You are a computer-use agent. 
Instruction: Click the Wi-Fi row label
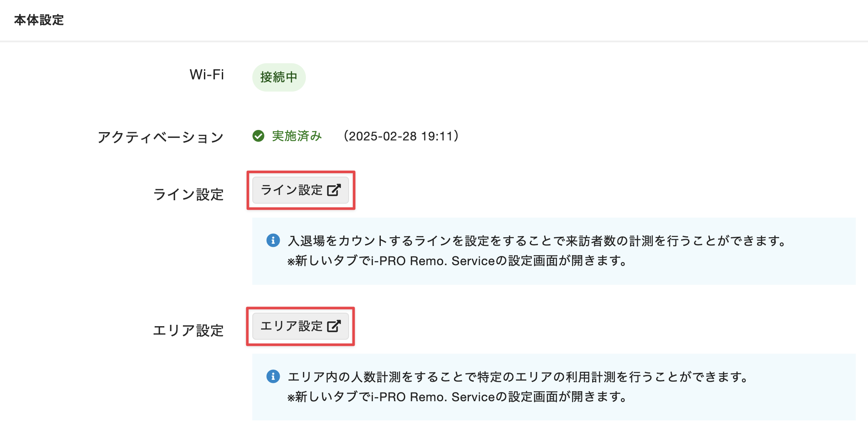[207, 75]
